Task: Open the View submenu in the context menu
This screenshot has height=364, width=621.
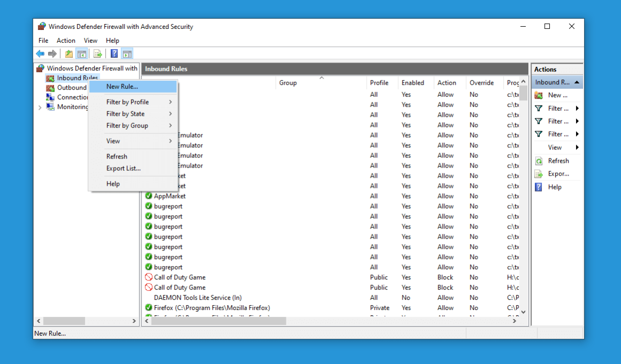Action: pyautogui.click(x=133, y=141)
